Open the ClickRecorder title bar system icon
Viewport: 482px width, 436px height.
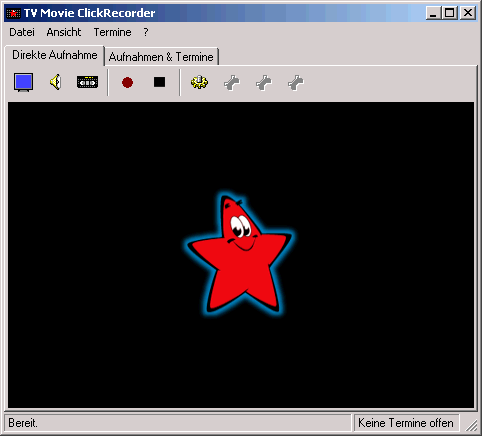tap(13, 13)
